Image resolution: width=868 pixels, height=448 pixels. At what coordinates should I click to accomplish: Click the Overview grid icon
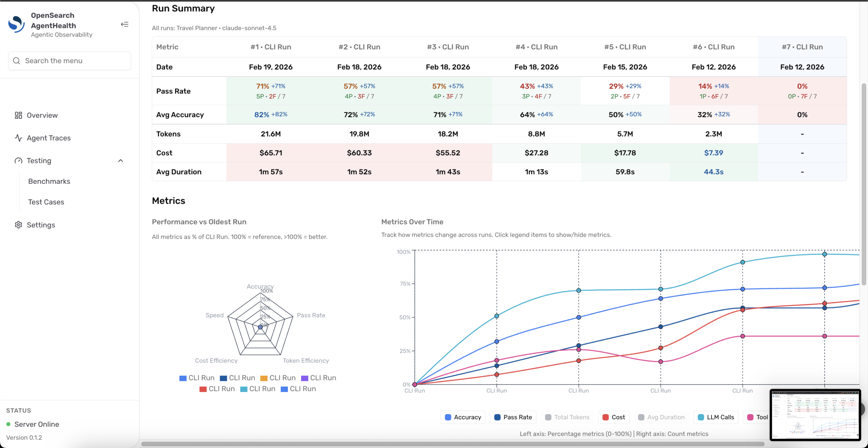(x=18, y=115)
